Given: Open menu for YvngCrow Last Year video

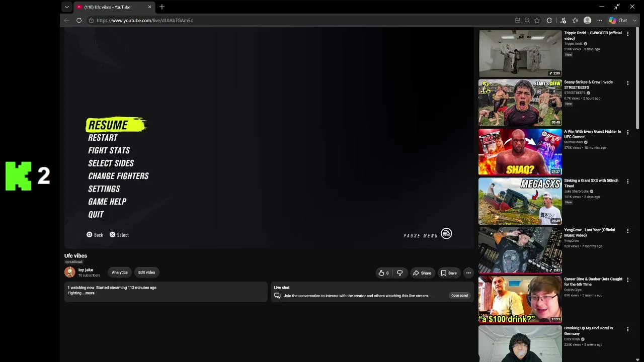Looking at the screenshot, I should [x=627, y=231].
